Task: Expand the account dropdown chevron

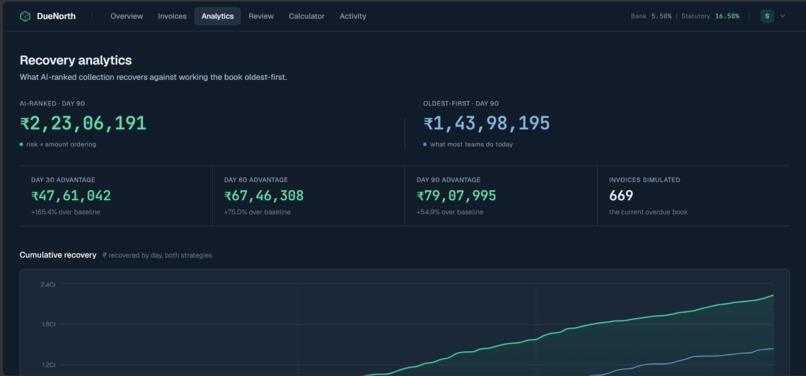Action: tap(782, 16)
